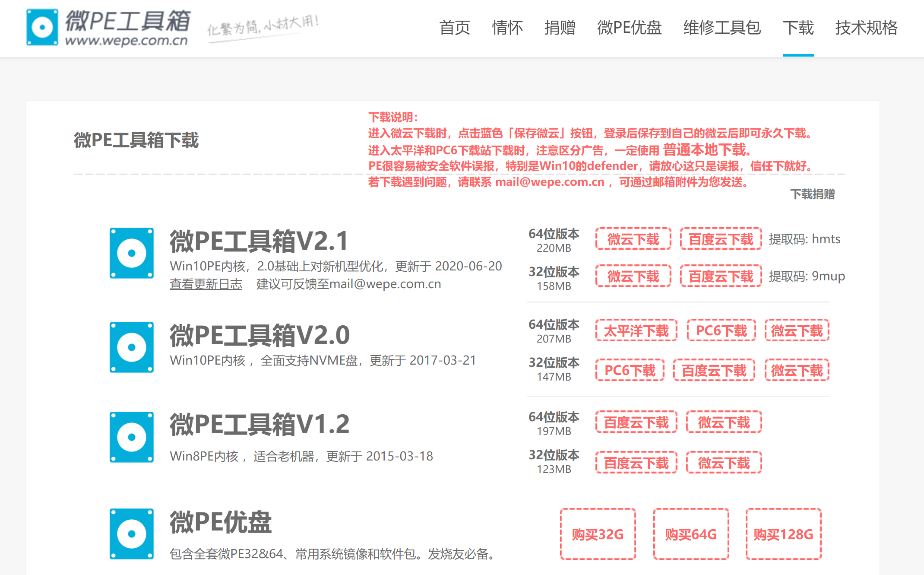924x575 pixels.
Task: Click 百度云下载 for V2.0 32位版本
Action: [714, 370]
